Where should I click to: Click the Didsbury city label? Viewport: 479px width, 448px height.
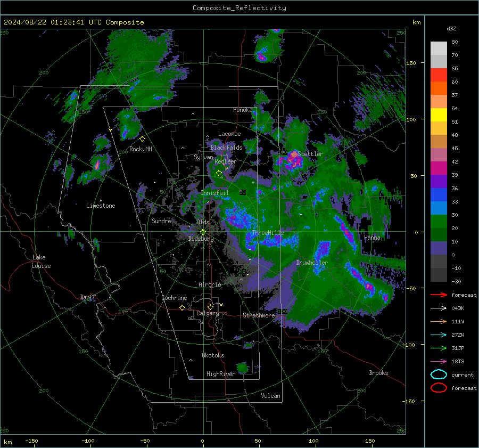pos(201,239)
